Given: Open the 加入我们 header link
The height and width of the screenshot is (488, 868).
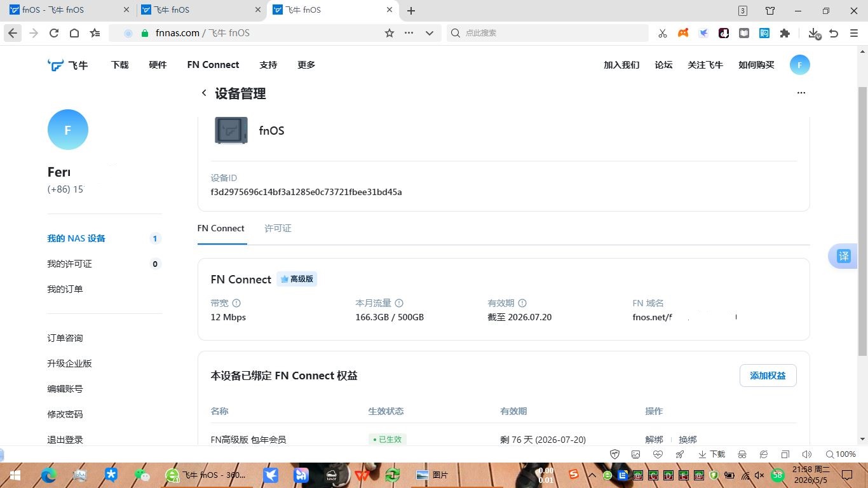Looking at the screenshot, I should (621, 65).
